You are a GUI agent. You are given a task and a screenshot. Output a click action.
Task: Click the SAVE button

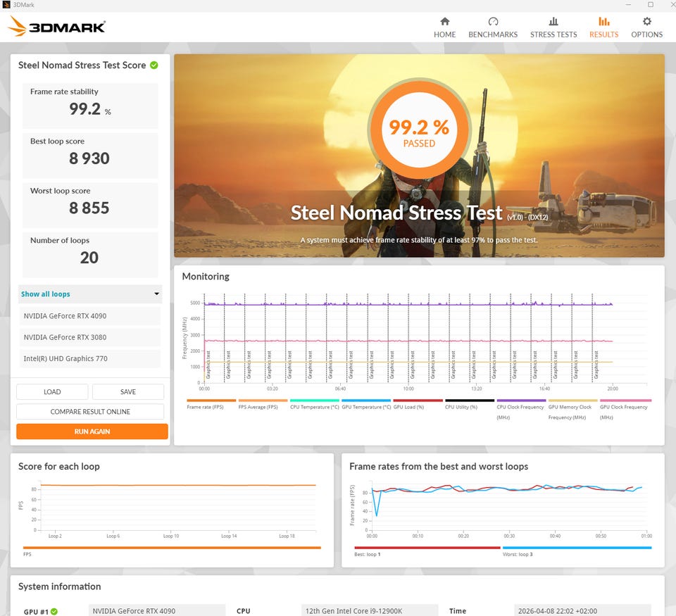coord(128,392)
